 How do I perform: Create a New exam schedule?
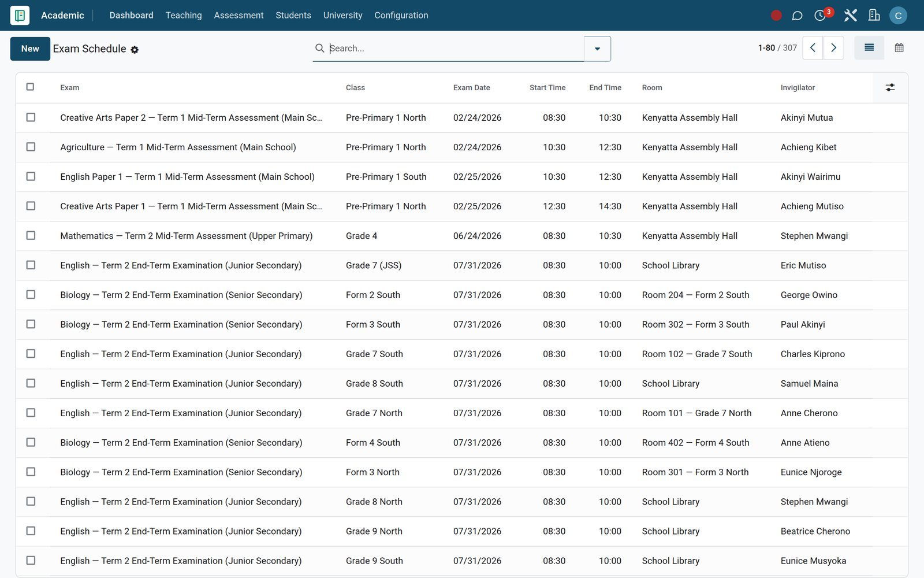30,49
